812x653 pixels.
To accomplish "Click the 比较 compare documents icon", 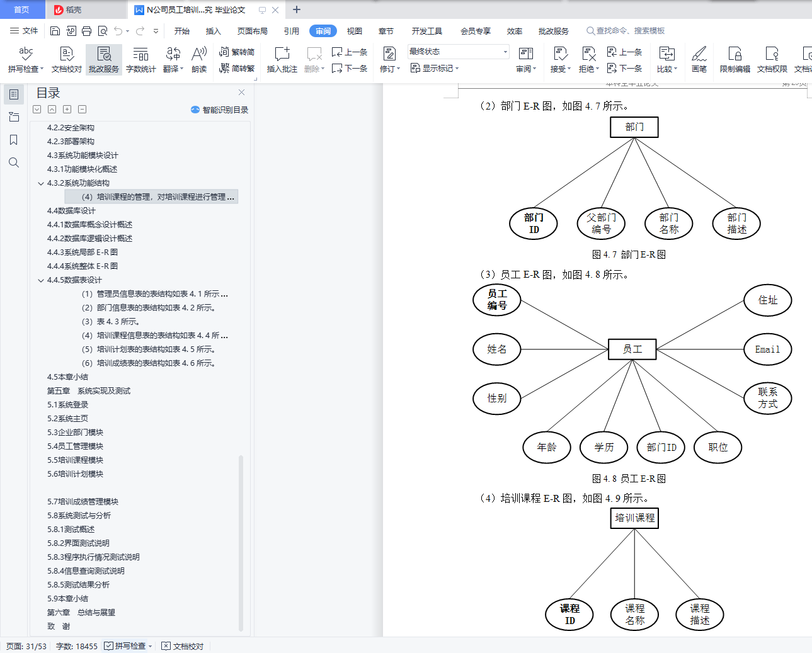I will point(666,54).
